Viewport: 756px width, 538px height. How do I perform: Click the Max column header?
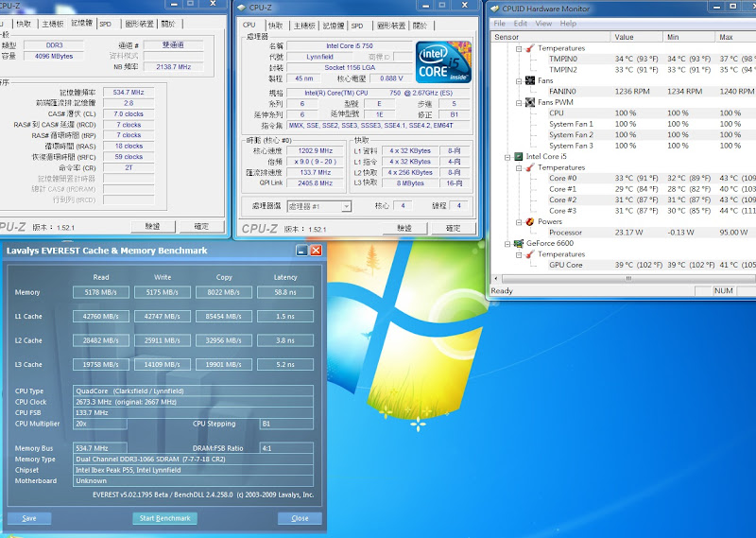coord(735,37)
